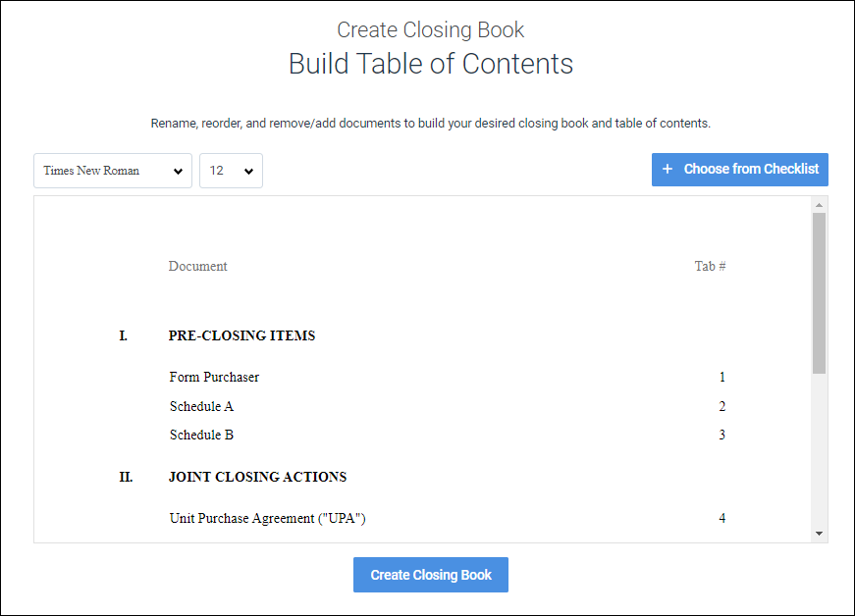Select the Schedule B document entry
Image resolution: width=855 pixels, height=616 pixels.
[x=201, y=435]
